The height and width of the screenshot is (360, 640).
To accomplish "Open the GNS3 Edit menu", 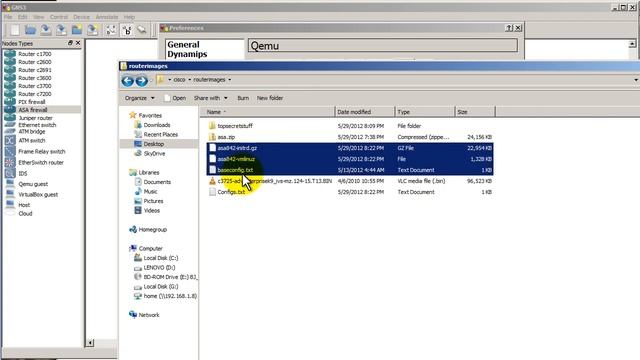I will pos(22,17).
